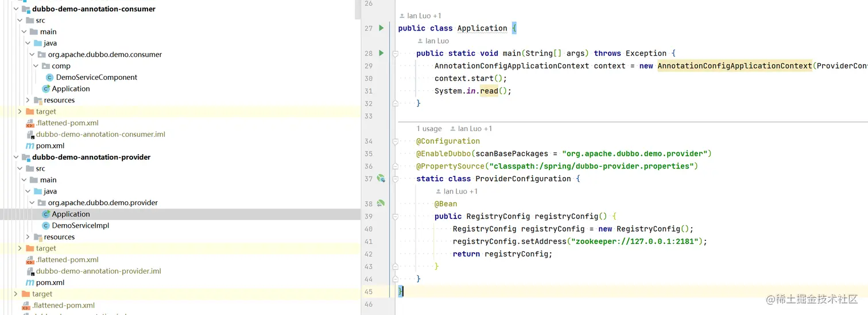Expand the target folder in provider module
The image size is (868, 315).
(20, 248)
